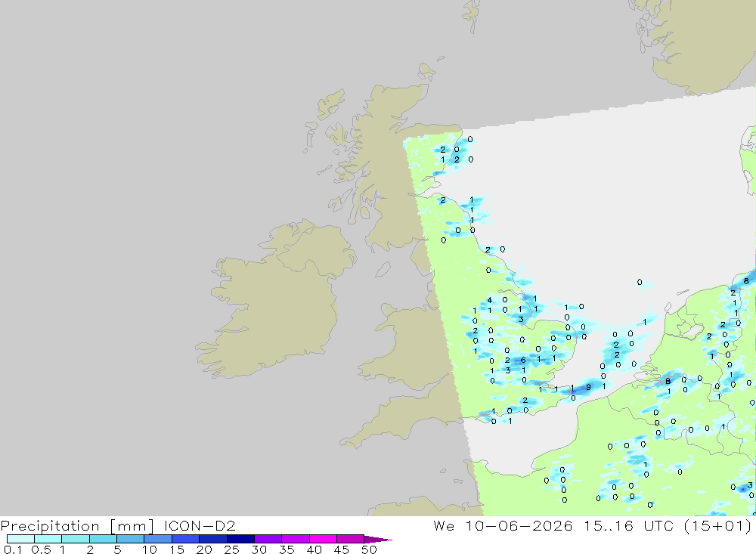Click the value 6 over southern England
The image size is (756, 554).
pyautogui.click(x=523, y=361)
